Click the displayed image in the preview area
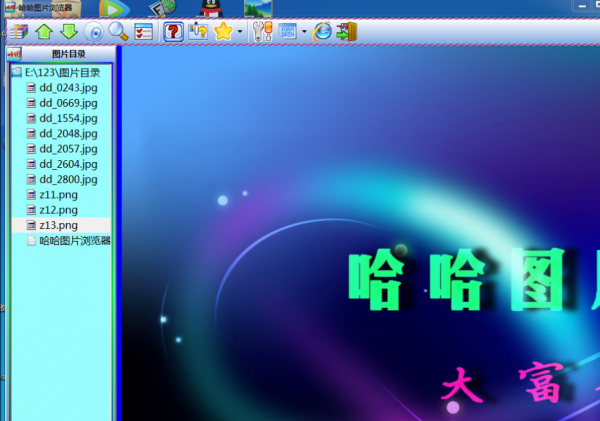600x421 pixels. (361, 233)
